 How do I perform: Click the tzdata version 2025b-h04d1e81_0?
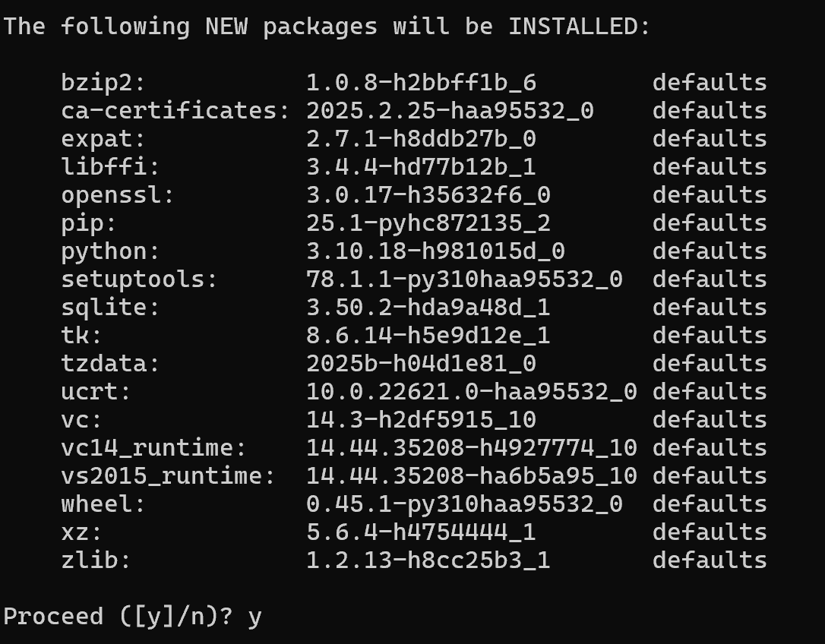[421, 364]
